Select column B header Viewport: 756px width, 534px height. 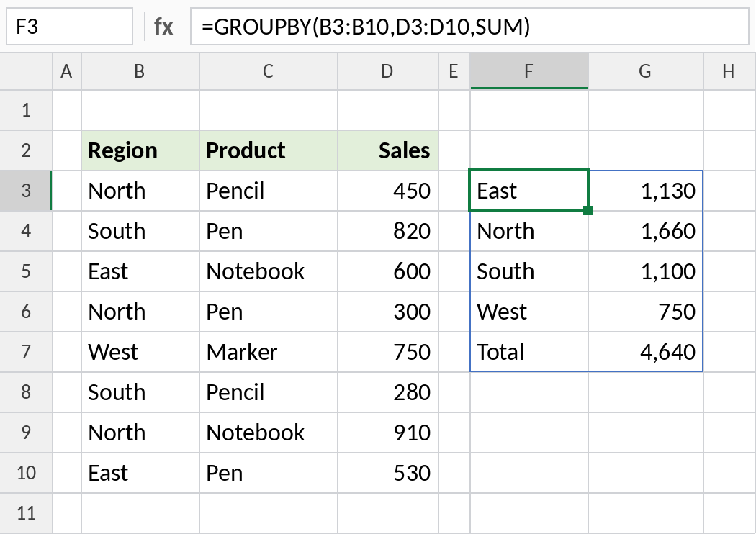pos(140,71)
